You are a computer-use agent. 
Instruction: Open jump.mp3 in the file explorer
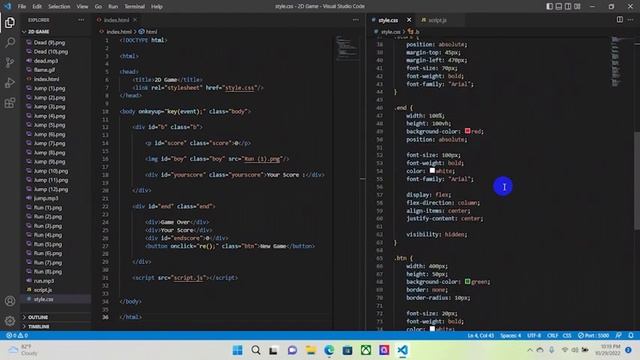click(46, 198)
